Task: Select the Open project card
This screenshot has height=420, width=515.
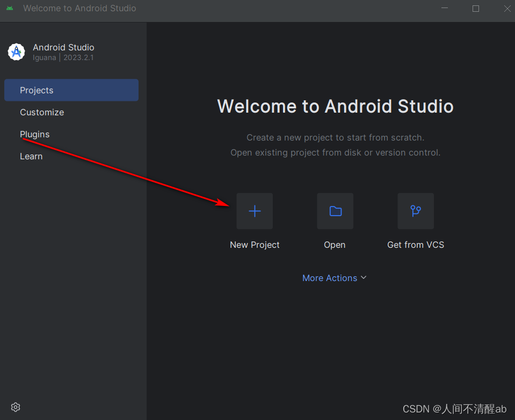Action: pos(335,220)
